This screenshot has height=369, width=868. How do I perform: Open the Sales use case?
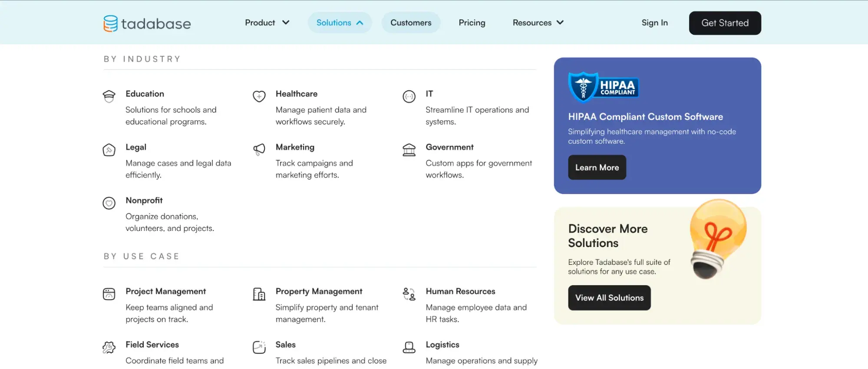coord(285,345)
